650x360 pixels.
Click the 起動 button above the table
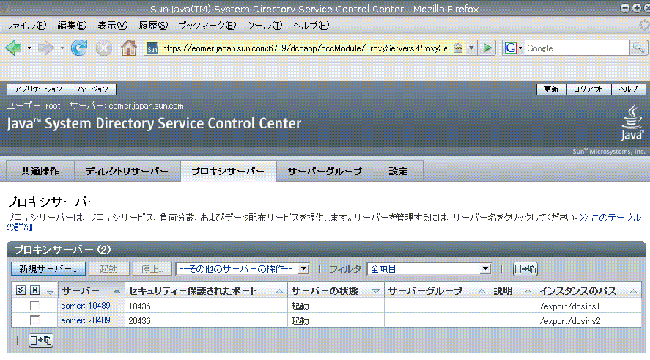pos(109,269)
